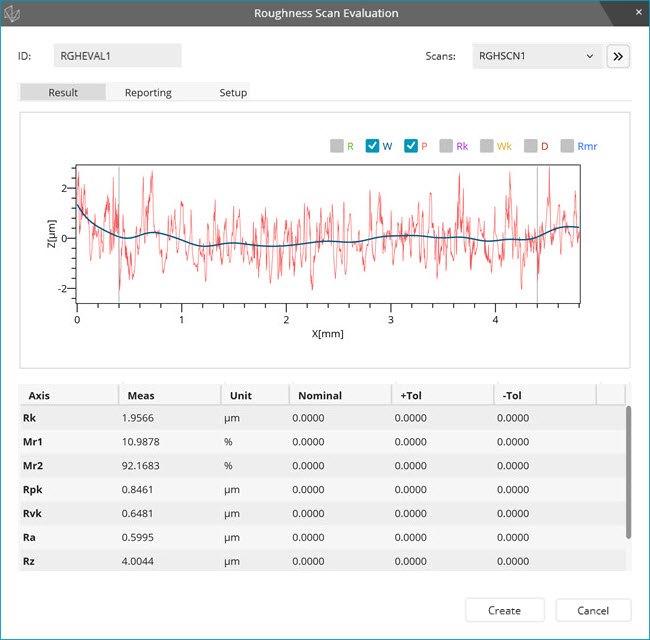Switch to the Reporting tab

click(x=148, y=92)
